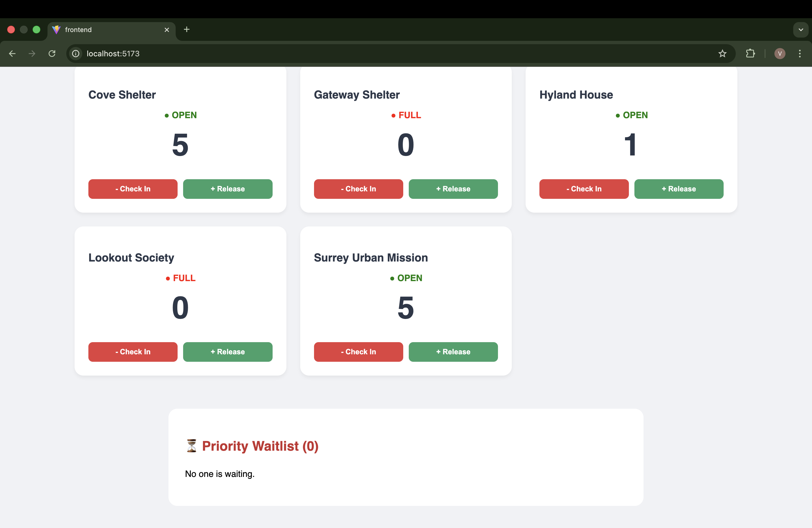Reload the page with refresh icon
This screenshot has height=528, width=812.
[52, 54]
